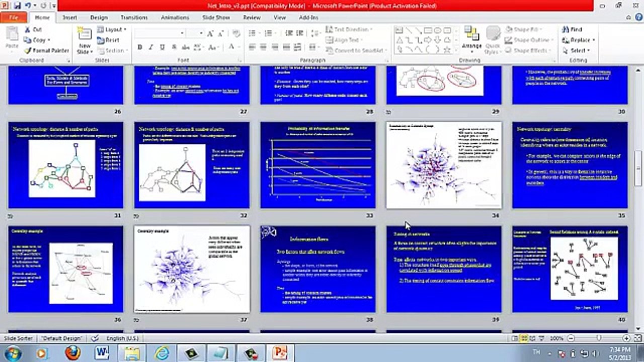Click the zoom in plus button
The width and height of the screenshot is (644, 362).
coord(626,338)
